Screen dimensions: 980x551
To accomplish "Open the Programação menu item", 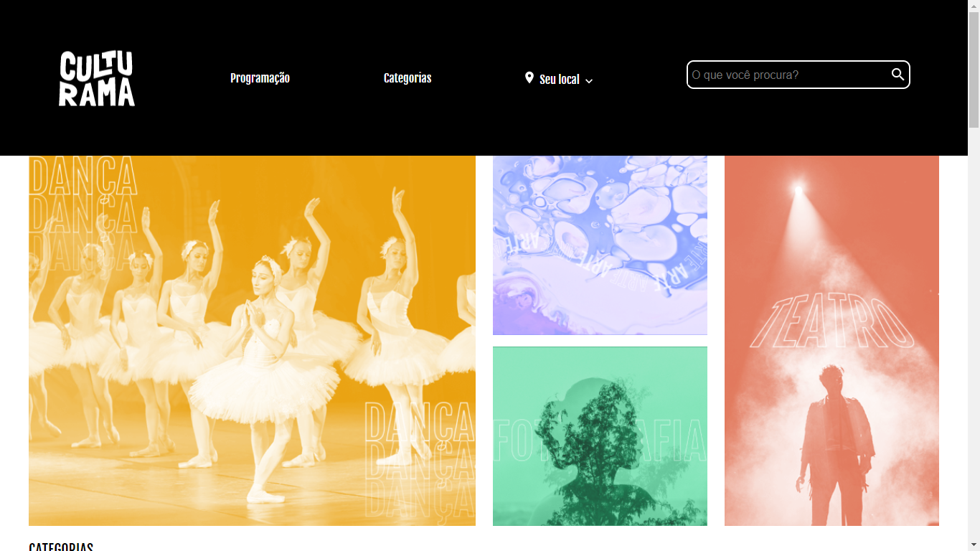I will point(260,78).
